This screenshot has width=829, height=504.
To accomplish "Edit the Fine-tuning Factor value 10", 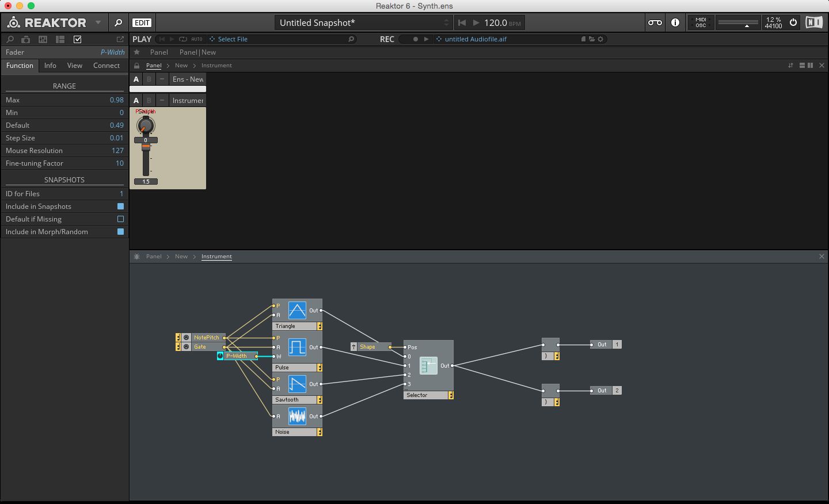I will [x=119, y=163].
